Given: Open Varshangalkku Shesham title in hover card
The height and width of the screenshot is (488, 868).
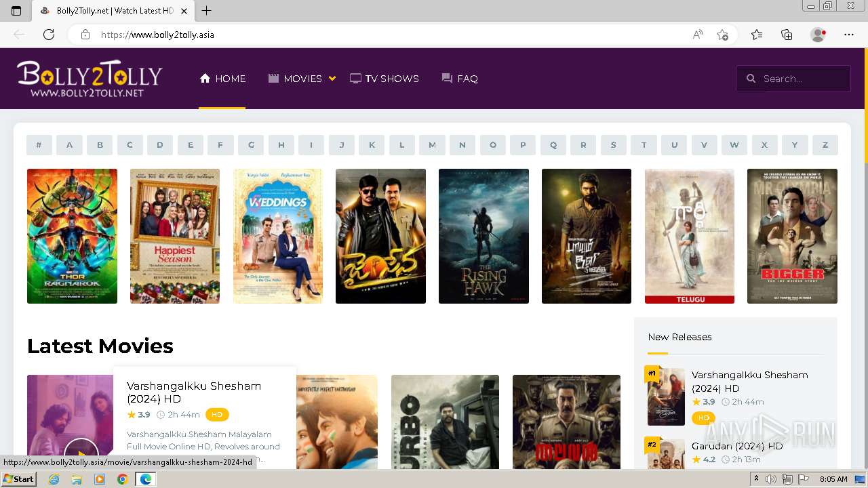Looking at the screenshot, I should click(x=194, y=392).
